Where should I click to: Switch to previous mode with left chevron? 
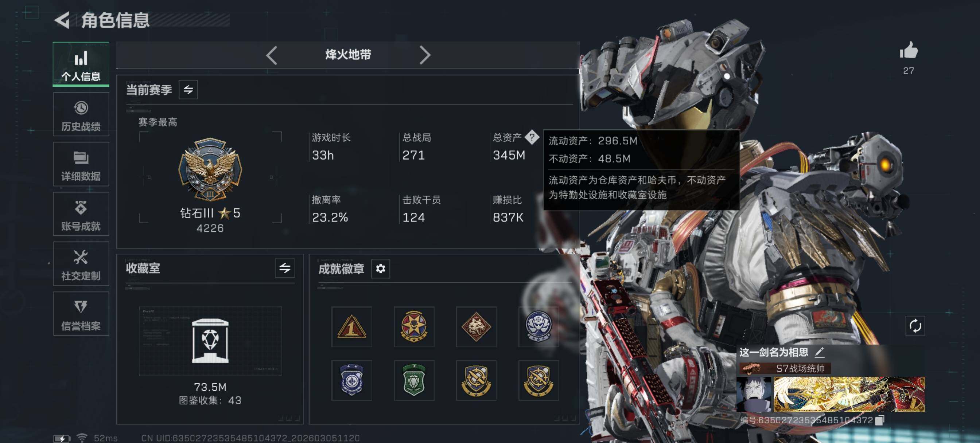point(272,55)
